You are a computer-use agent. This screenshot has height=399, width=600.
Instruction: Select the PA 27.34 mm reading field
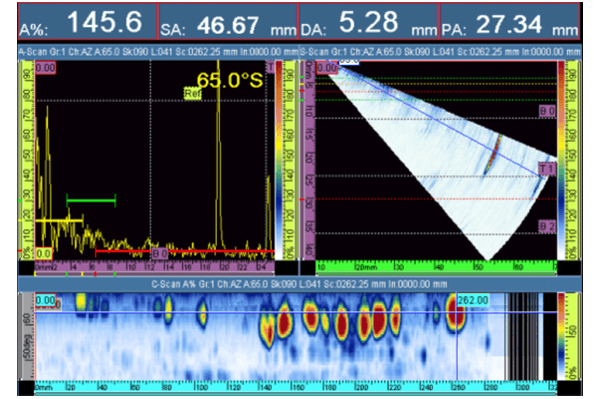coord(509,21)
